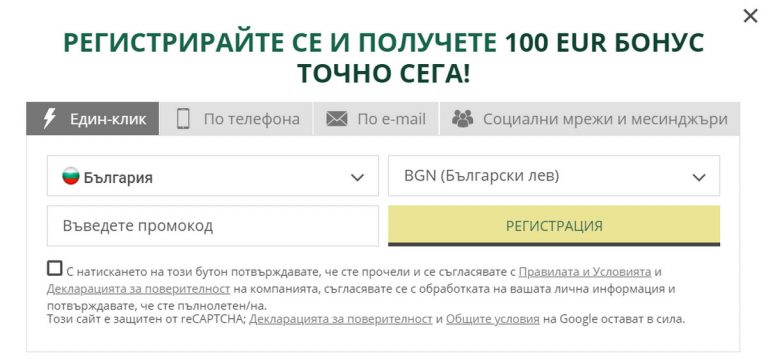This screenshot has height=363, width=768.
Task: Open Google's Общите условия link
Action: (x=493, y=319)
